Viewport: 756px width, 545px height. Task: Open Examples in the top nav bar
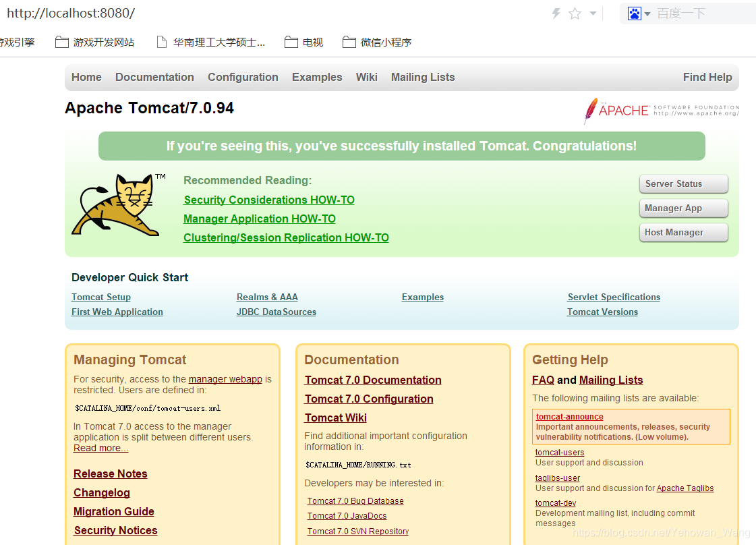coord(317,77)
